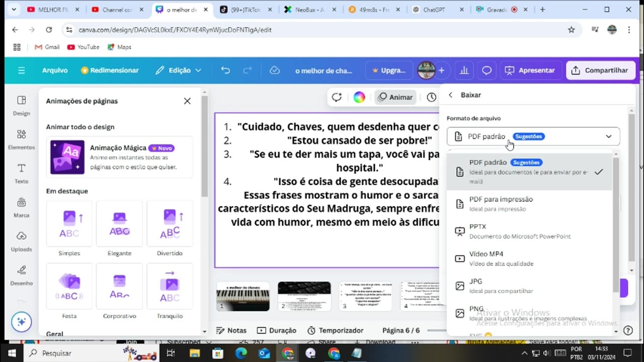
Task: Open the Marca sidebar panel
Action: (21, 208)
